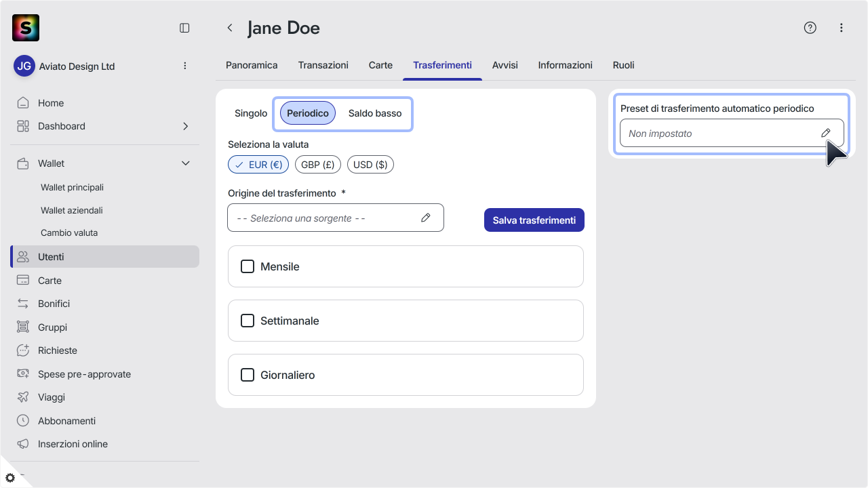Enable the Mensile checkbox
The image size is (868, 488).
click(248, 266)
